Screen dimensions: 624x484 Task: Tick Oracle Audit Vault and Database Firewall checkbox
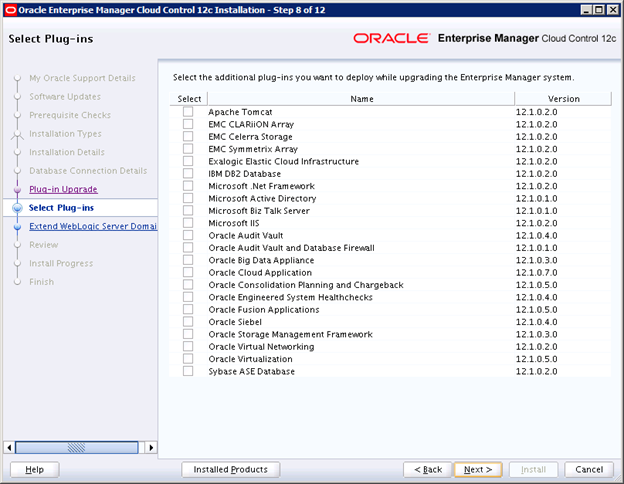coord(188,248)
